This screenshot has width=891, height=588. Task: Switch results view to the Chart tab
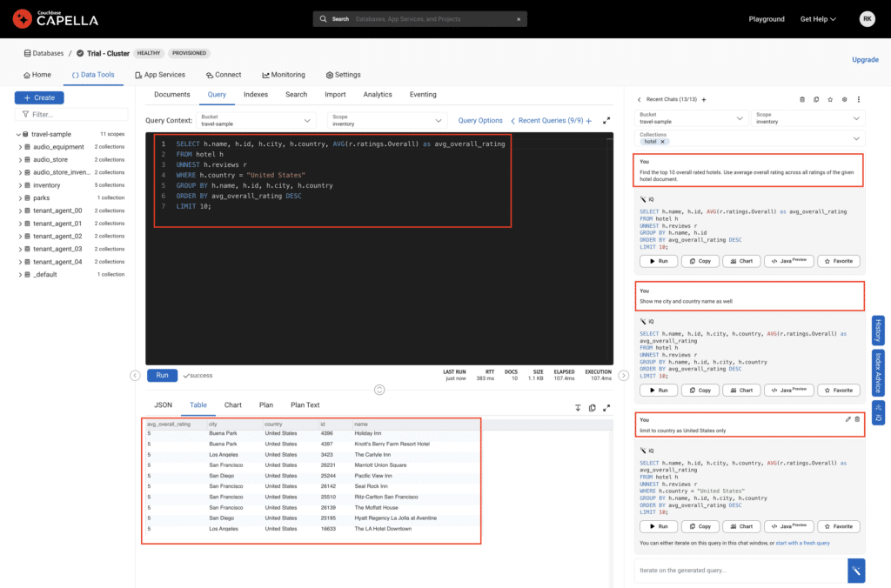[x=233, y=404]
